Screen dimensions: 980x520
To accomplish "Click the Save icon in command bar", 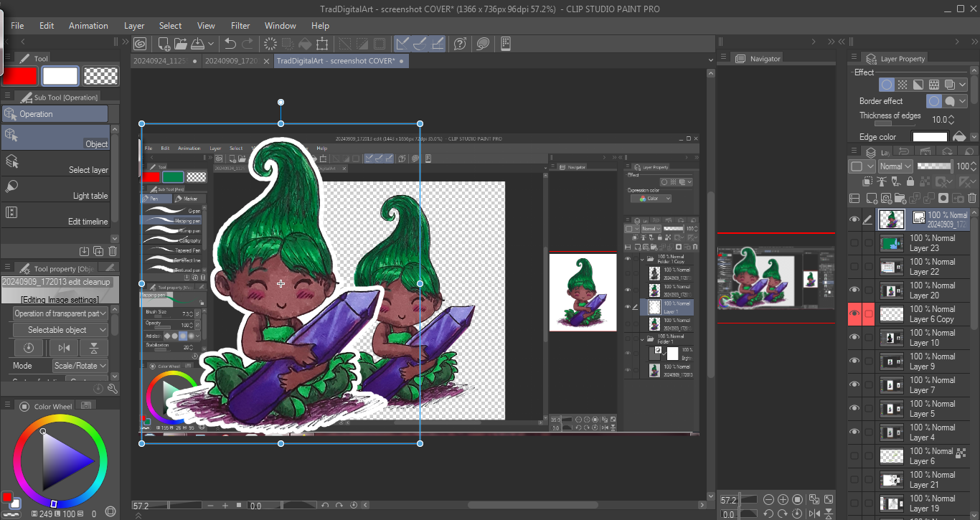I will [x=197, y=44].
